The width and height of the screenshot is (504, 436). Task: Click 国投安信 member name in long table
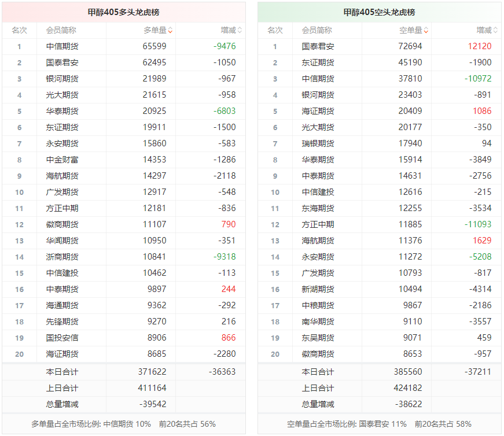(x=62, y=338)
